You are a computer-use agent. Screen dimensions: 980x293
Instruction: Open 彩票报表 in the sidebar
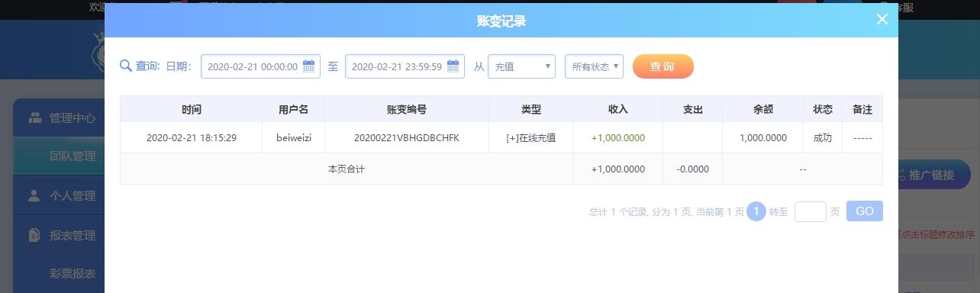coord(73,274)
